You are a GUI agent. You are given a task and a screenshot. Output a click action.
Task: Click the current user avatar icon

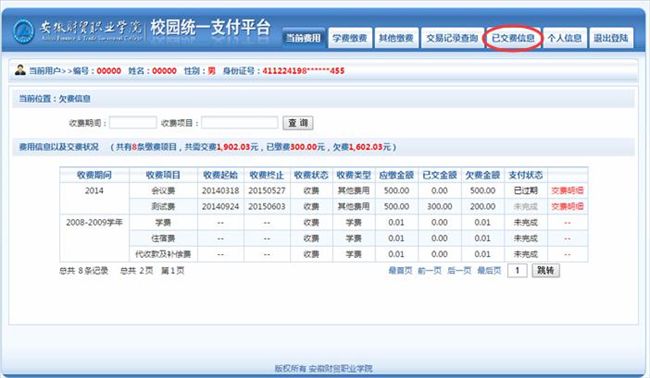(20, 70)
